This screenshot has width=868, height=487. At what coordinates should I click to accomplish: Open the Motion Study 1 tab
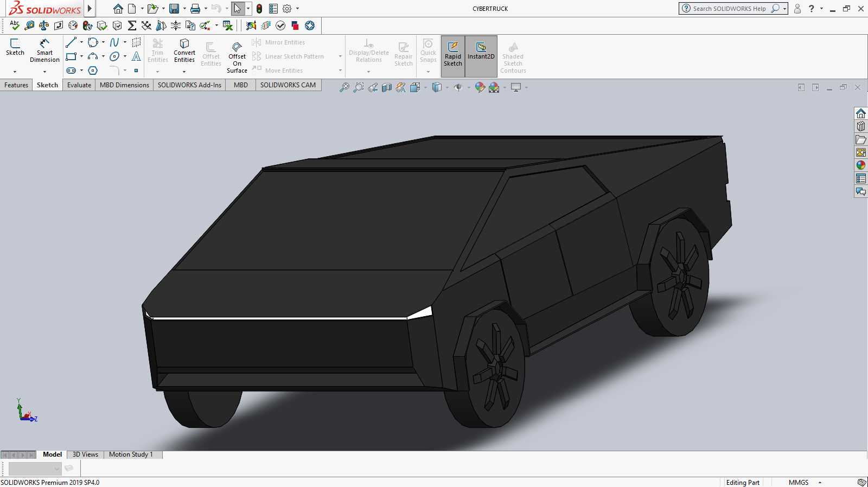click(x=131, y=454)
